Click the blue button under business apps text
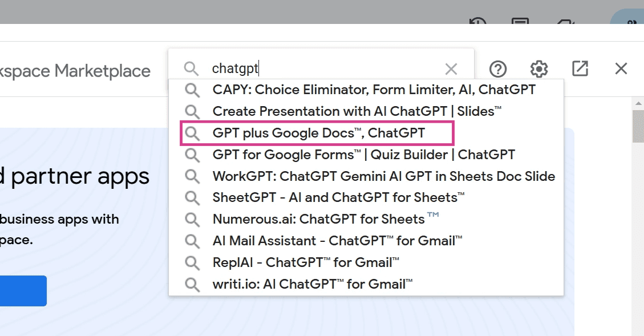The image size is (644, 336). click(23, 291)
